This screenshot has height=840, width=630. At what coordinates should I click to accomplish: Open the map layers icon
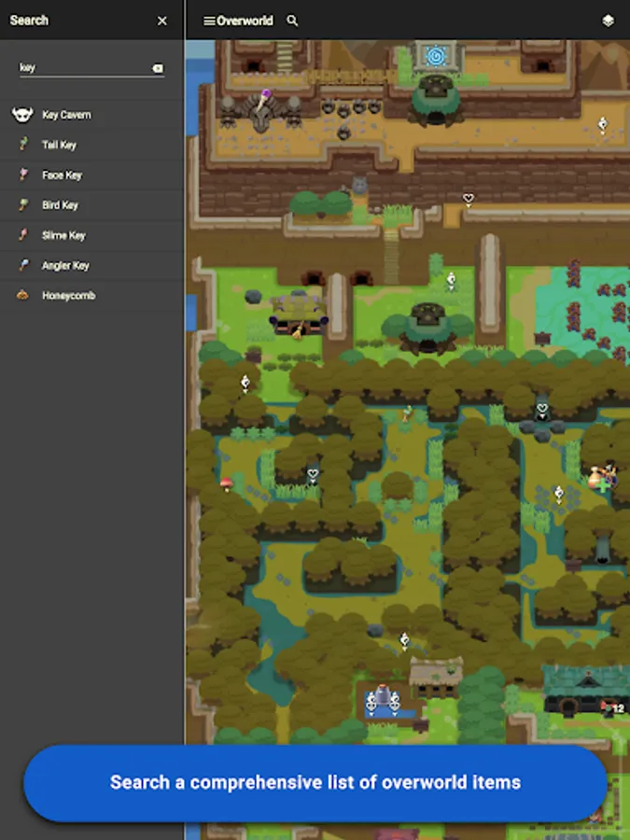[x=608, y=21]
